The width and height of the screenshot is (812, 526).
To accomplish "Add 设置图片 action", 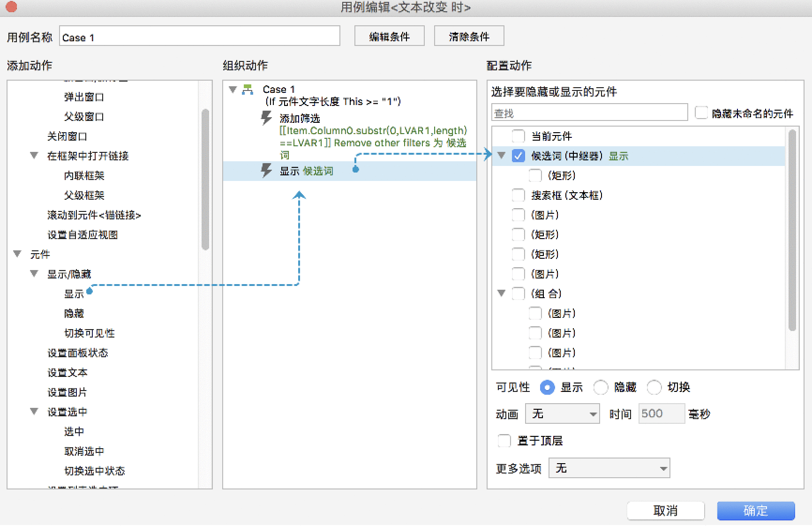I will pos(67,392).
